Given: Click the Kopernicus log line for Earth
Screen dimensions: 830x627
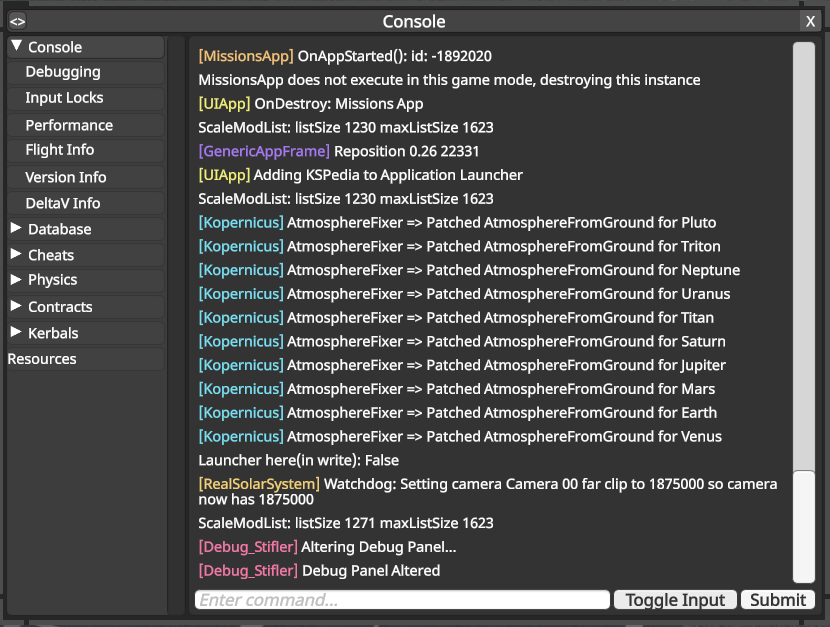Looking at the screenshot, I should tap(458, 413).
